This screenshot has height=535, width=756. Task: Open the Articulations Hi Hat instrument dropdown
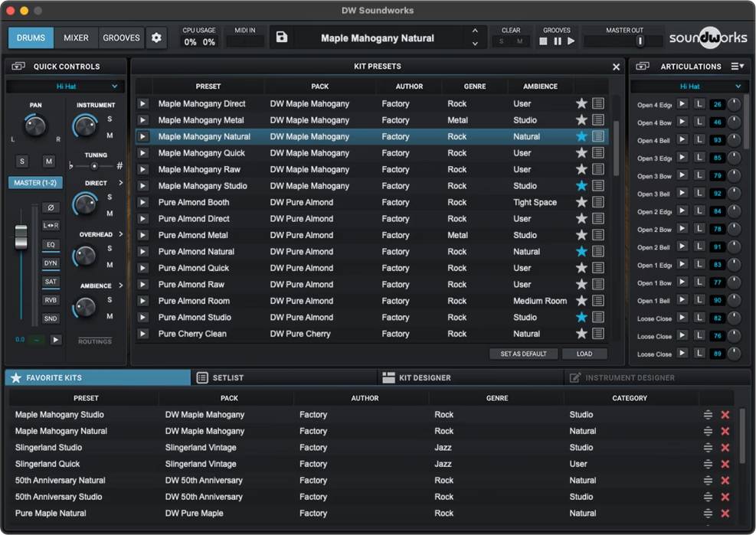coord(689,86)
